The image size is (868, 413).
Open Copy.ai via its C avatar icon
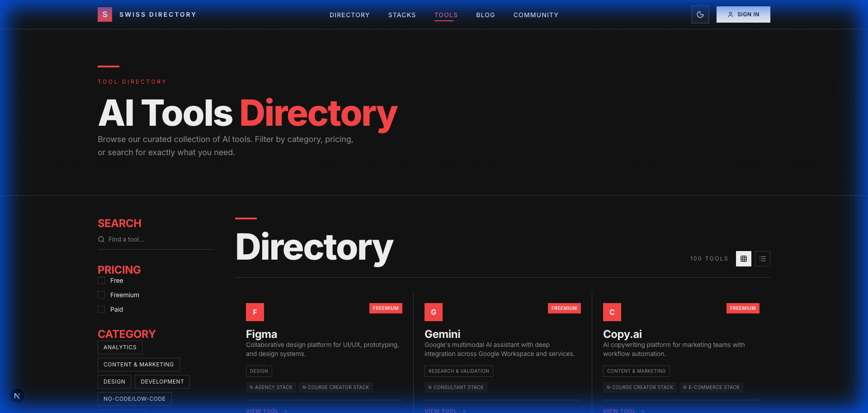point(612,312)
